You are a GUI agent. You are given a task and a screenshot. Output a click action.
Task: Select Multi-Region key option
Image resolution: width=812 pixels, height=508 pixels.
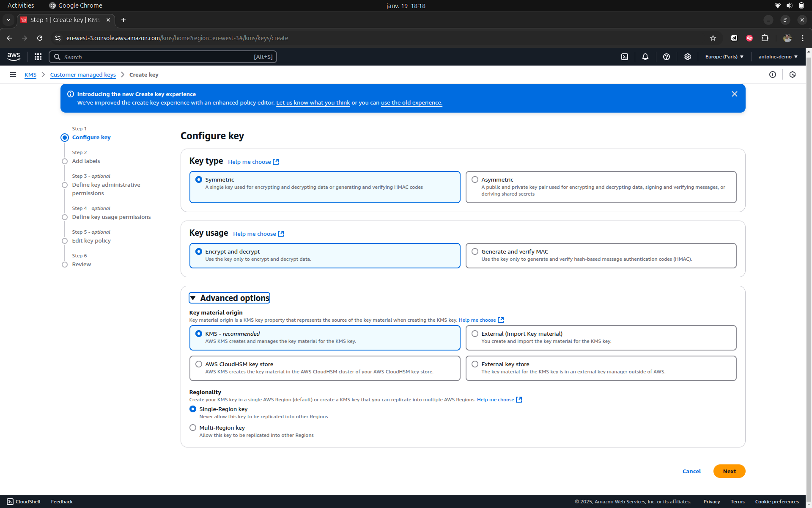[193, 428]
